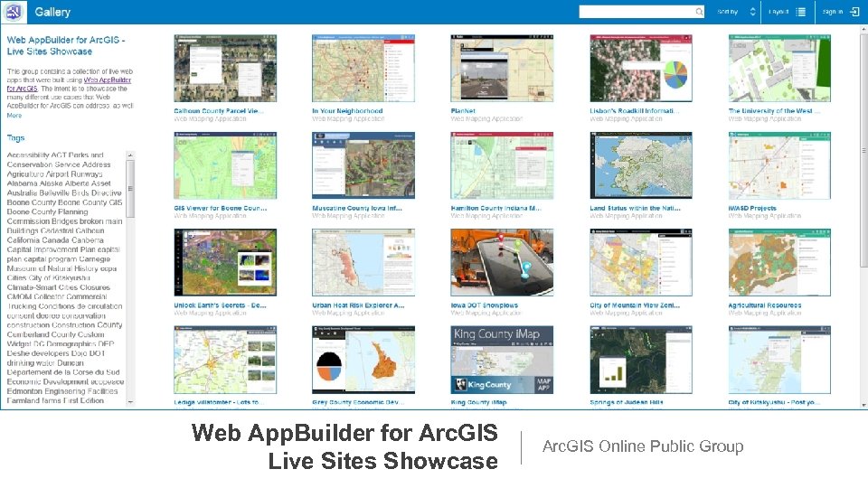Click In Your Neighborhood title link
Screen dimensions: 868x488
point(347,110)
